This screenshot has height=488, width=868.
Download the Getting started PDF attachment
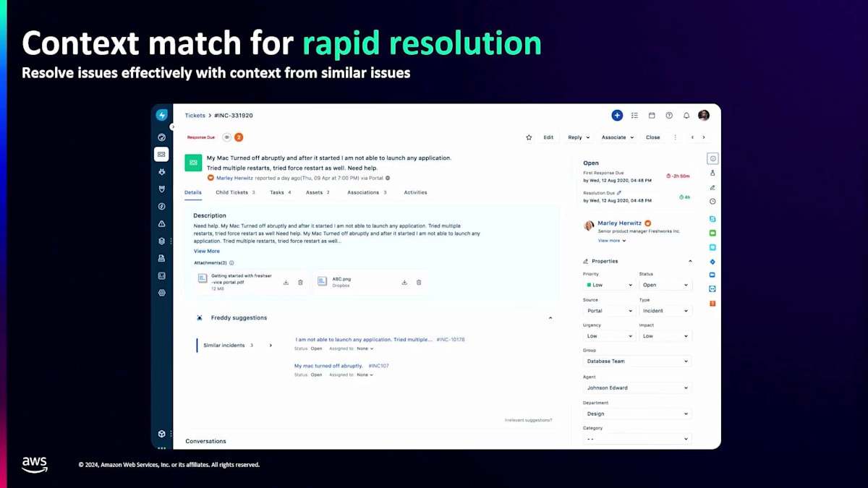[286, 282]
